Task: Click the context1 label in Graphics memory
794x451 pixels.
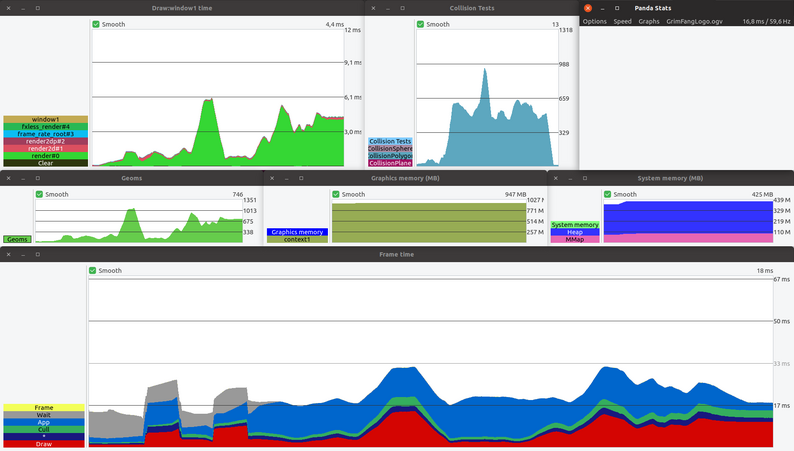Action: [x=297, y=239]
